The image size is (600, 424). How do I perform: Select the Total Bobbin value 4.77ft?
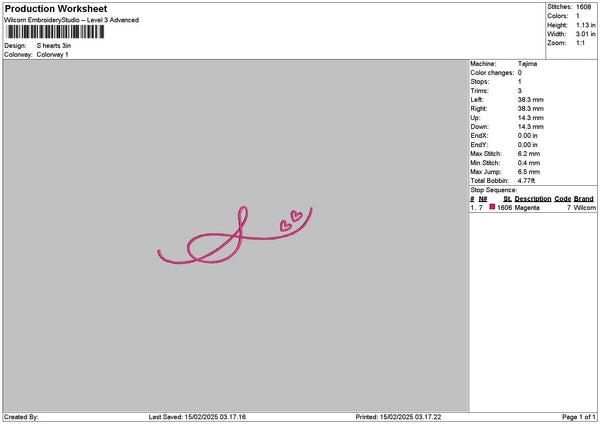[x=527, y=181]
